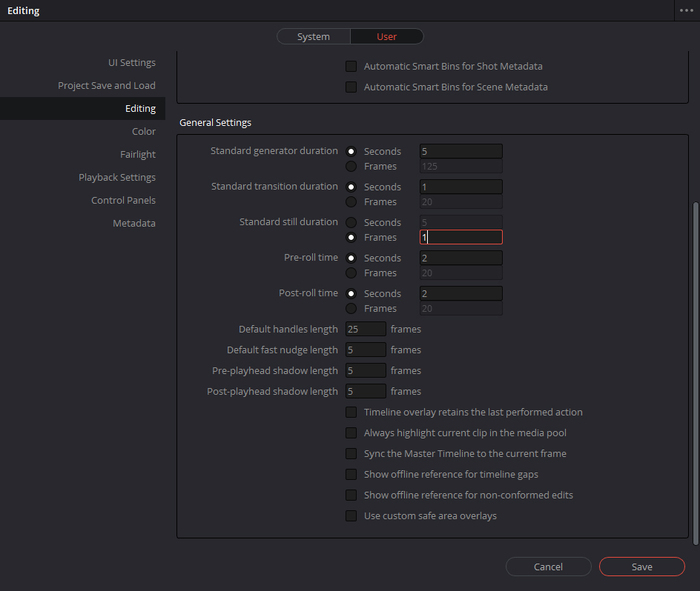Image resolution: width=700 pixels, height=591 pixels.
Task: Select Frames for Standard generator duration
Action: (351, 167)
